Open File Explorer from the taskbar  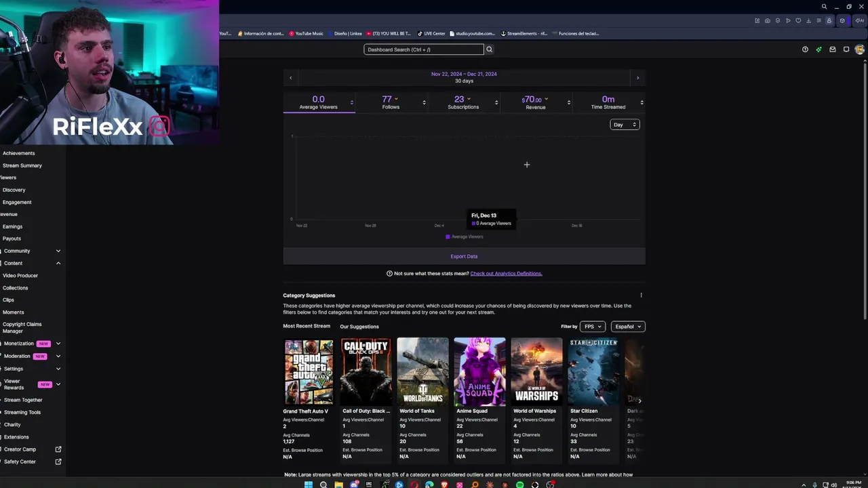(x=338, y=485)
